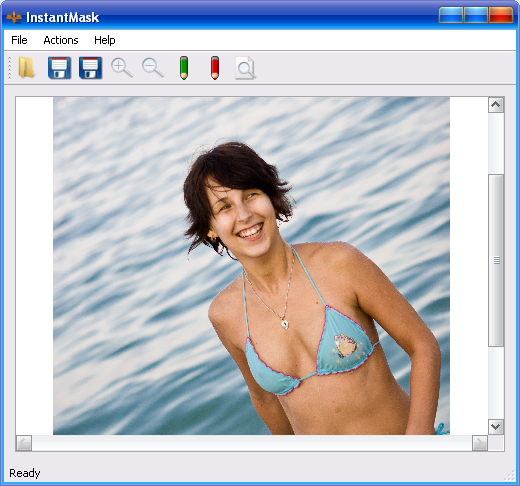
Task: Click the first blue floppy-disk save icon
Action: tap(59, 68)
